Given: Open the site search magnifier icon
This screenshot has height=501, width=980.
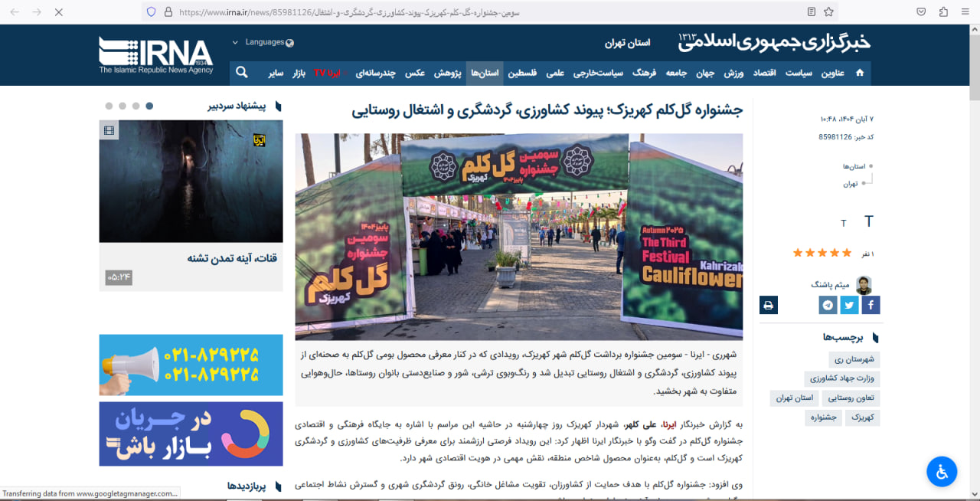Looking at the screenshot, I should coord(242,73).
